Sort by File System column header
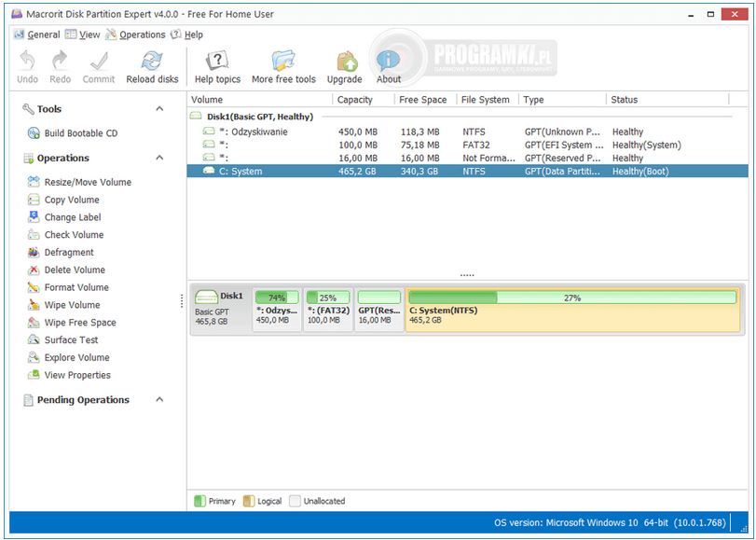The image size is (756, 540). tap(488, 100)
